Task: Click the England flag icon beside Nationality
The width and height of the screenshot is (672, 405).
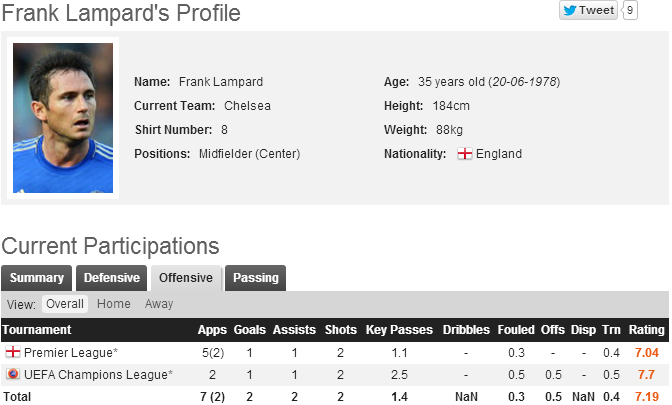Action: tap(464, 154)
